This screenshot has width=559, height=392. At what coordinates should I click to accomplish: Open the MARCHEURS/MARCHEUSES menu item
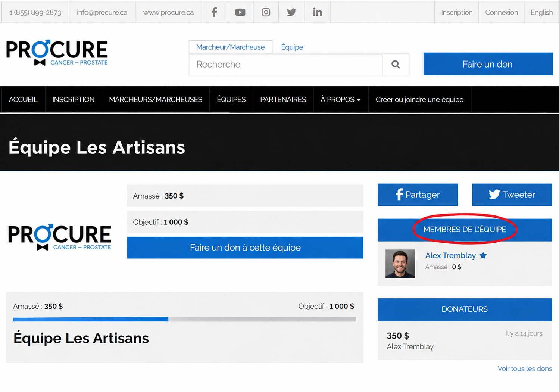pyautogui.click(x=156, y=100)
